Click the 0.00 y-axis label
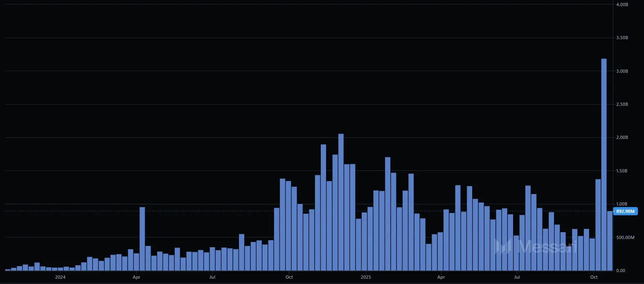Viewport: 644px width, 284px height. tap(620, 271)
